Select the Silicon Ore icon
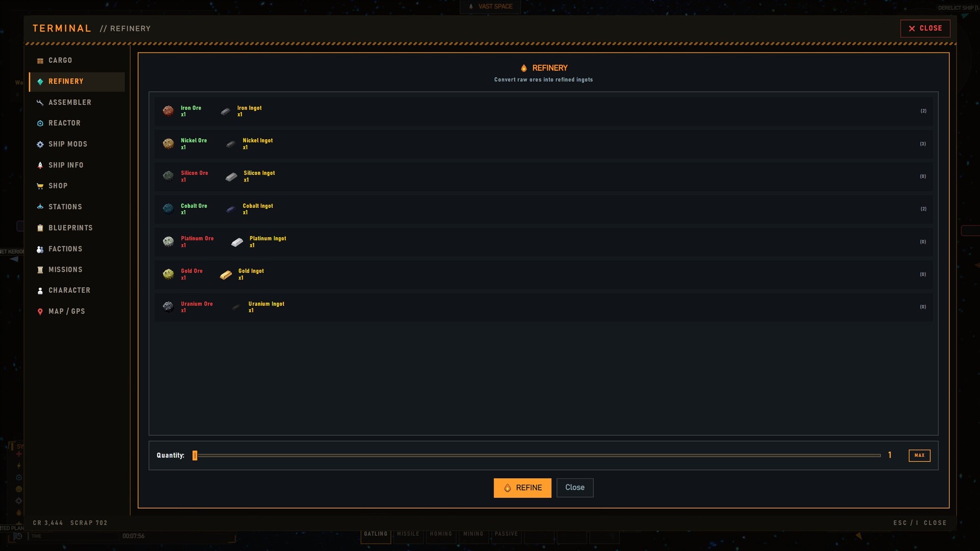The width and height of the screenshot is (980, 551). 168,176
